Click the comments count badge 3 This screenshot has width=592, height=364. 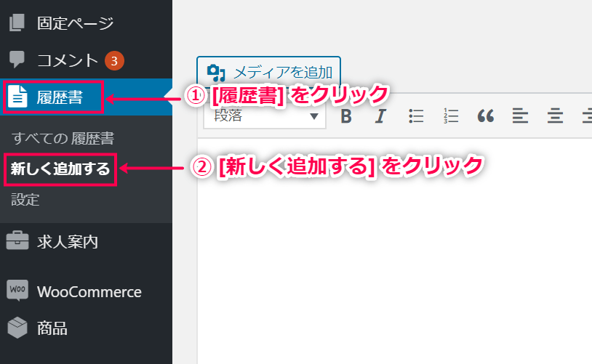(x=114, y=60)
